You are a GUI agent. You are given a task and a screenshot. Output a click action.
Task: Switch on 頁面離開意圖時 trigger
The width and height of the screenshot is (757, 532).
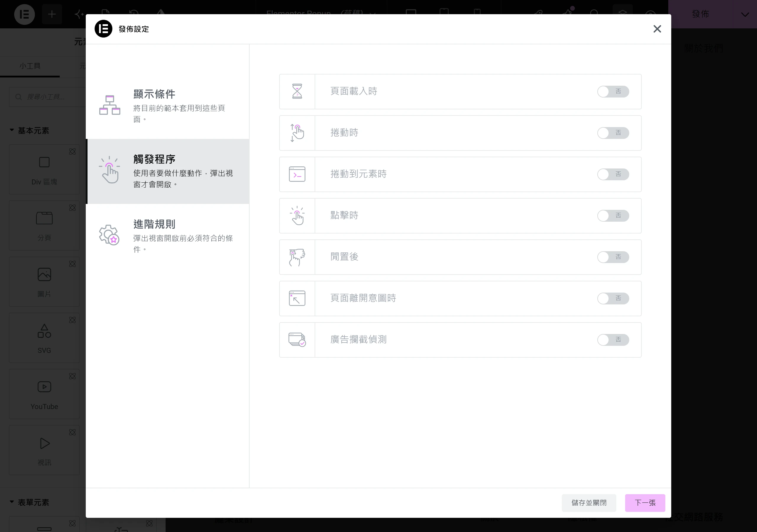[613, 298]
